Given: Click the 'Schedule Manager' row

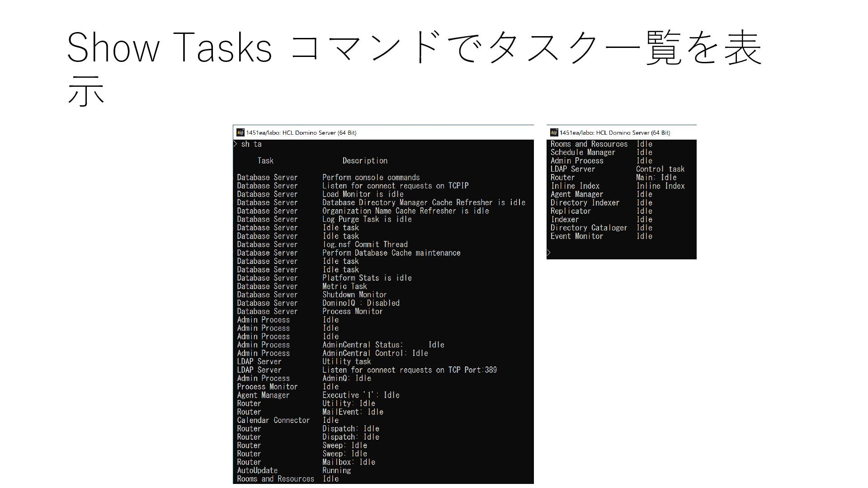Looking at the screenshot, I should 583,152.
